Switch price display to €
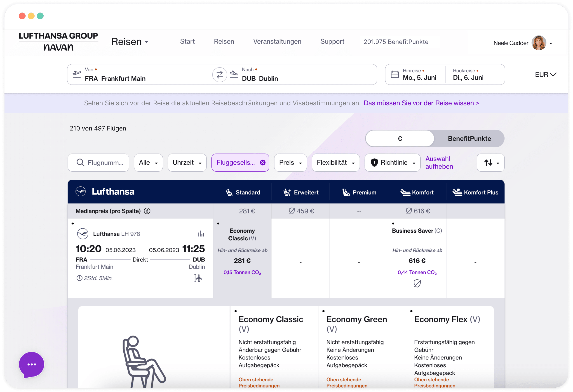This screenshot has width=573, height=392. [400, 138]
